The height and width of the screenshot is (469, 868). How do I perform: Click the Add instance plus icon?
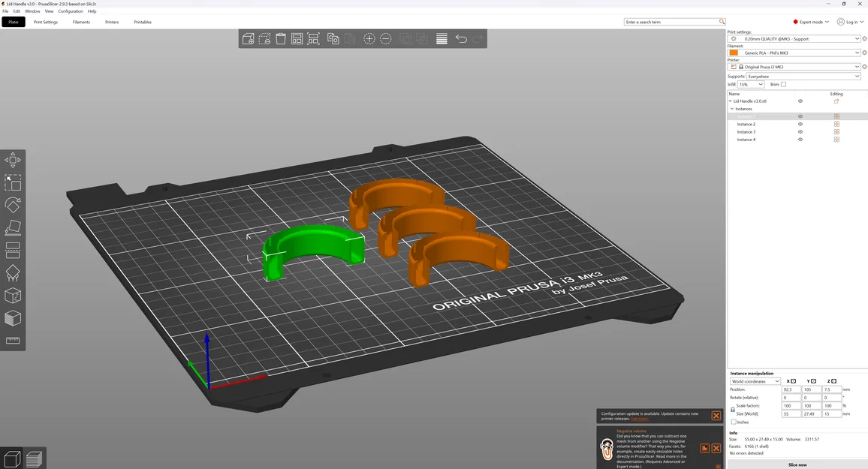pyautogui.click(x=369, y=39)
